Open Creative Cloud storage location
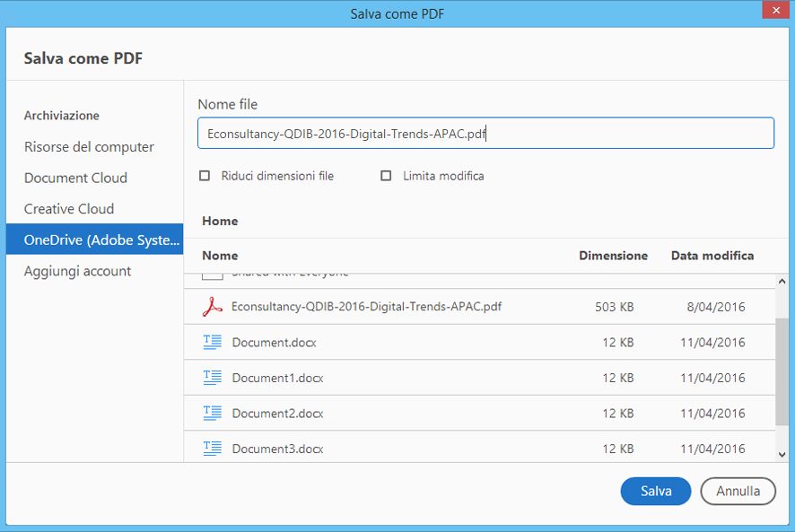Viewport: 795px width, 532px height. coord(69,209)
